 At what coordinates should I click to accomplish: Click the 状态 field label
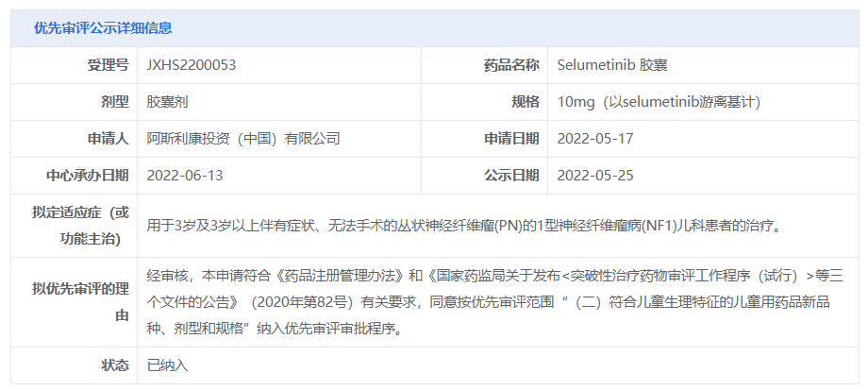pos(114,365)
